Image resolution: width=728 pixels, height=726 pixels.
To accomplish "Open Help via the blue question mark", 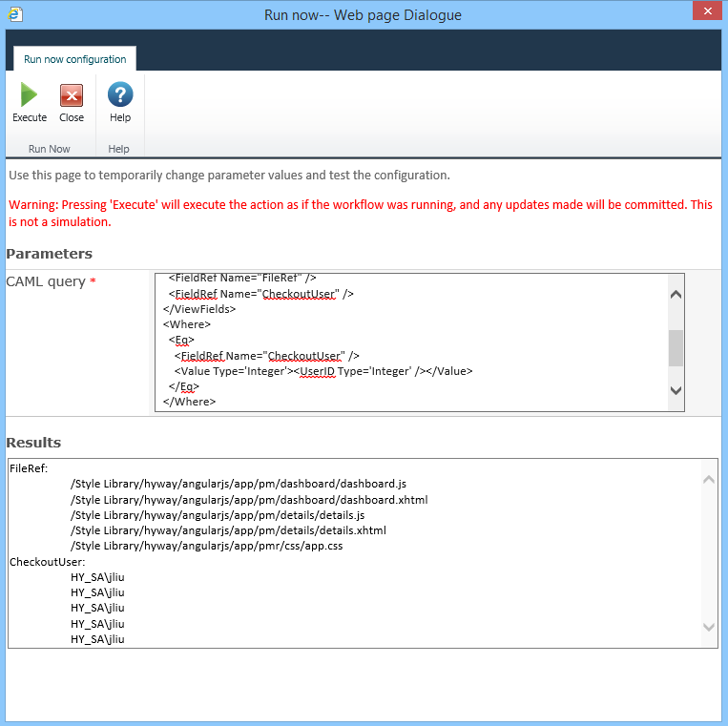I will point(119,95).
